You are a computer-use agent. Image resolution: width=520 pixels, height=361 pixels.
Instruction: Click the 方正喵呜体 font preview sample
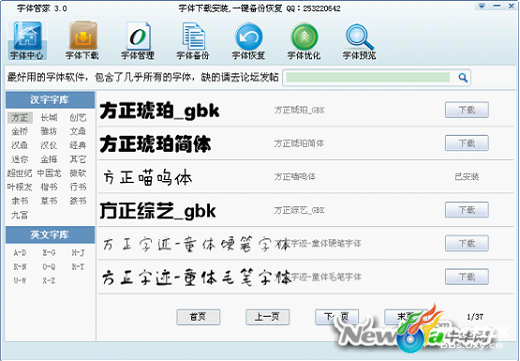click(x=148, y=177)
